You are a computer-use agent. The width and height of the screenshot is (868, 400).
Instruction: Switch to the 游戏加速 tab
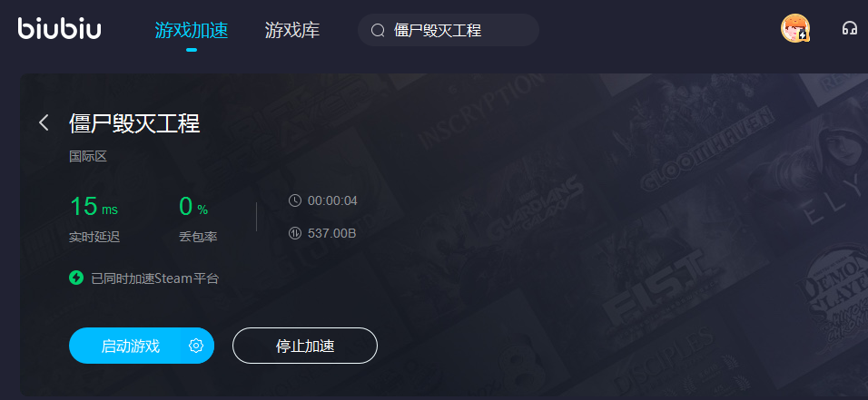coord(192,30)
